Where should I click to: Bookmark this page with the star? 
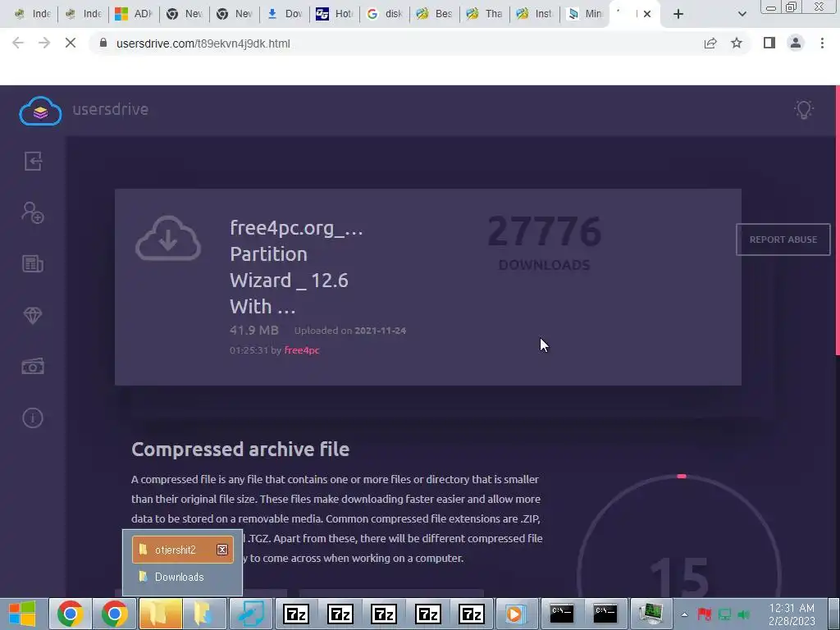(737, 43)
